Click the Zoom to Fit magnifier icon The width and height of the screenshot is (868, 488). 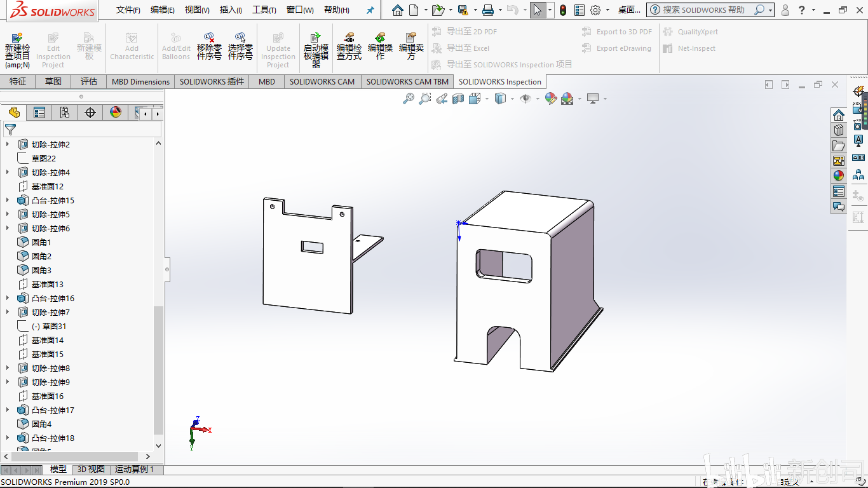pyautogui.click(x=409, y=98)
